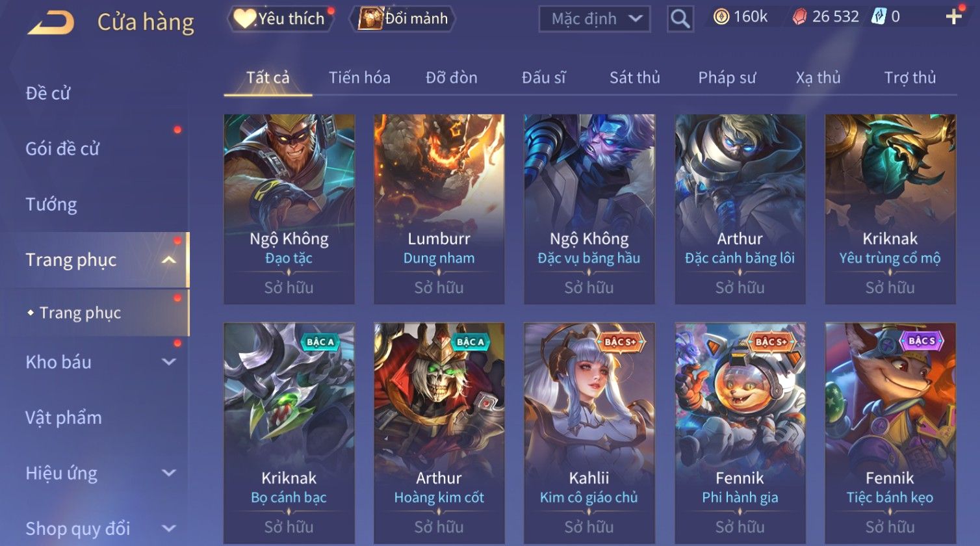Image resolution: width=980 pixels, height=546 pixels.
Task: Tap the blue voucher icon
Action: click(x=879, y=17)
